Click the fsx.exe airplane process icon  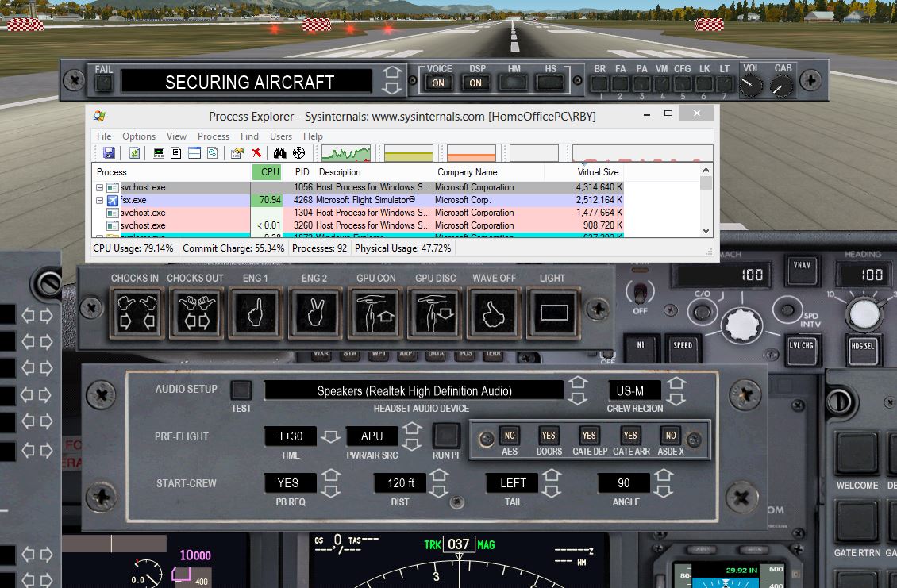(113, 200)
